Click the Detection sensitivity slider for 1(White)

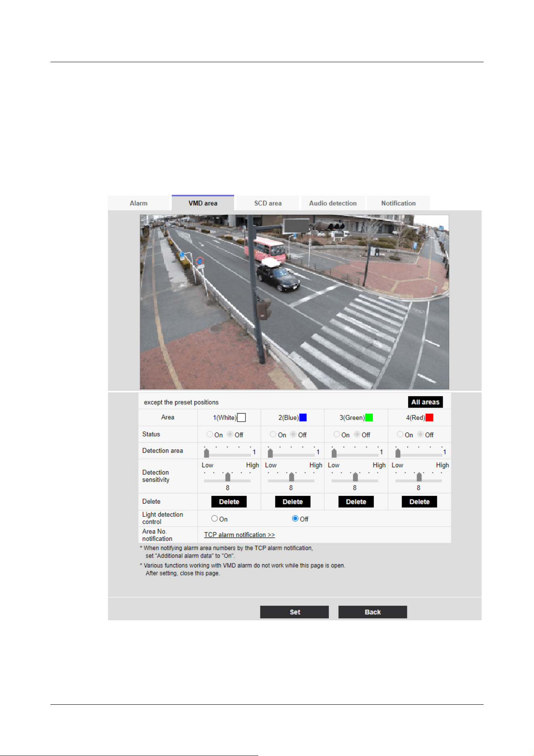(x=228, y=478)
